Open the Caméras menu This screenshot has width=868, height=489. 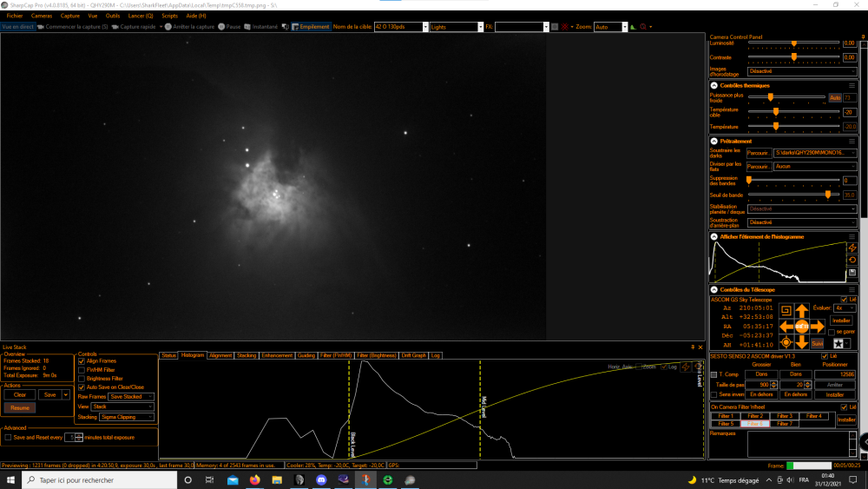pyautogui.click(x=42, y=16)
